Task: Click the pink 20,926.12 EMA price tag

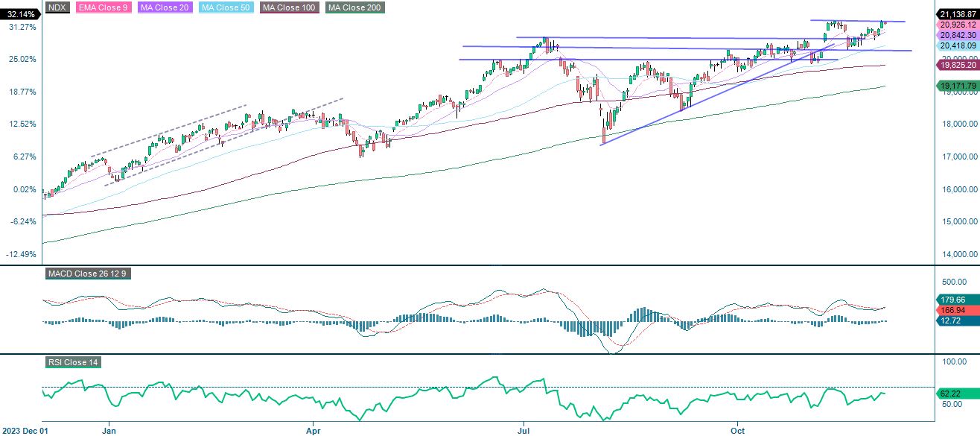Action: (x=958, y=24)
